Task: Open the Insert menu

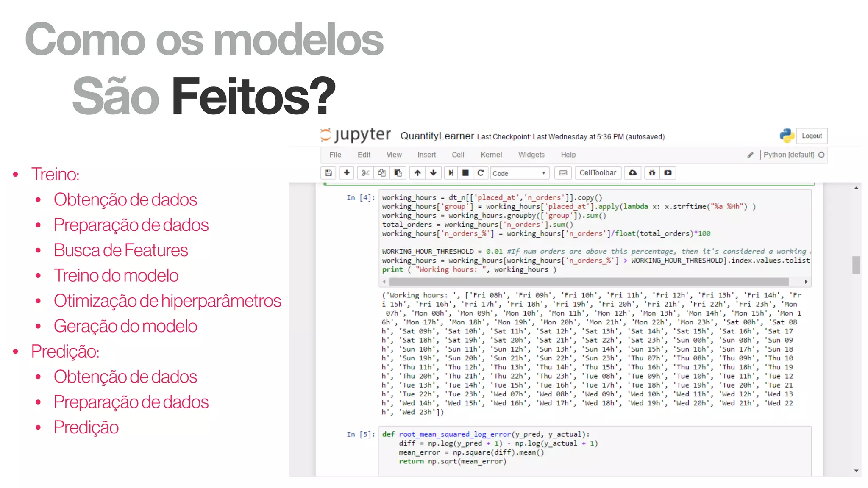Action: click(x=427, y=155)
